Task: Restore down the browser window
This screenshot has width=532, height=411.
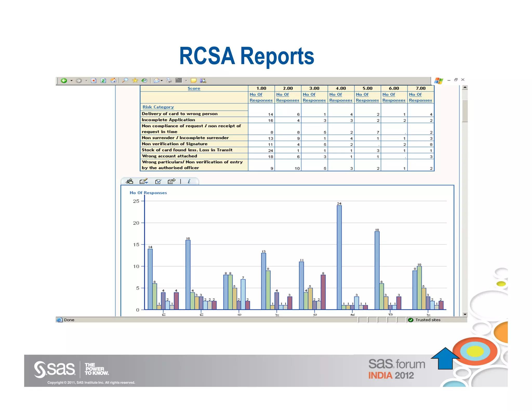Action: pos(456,80)
